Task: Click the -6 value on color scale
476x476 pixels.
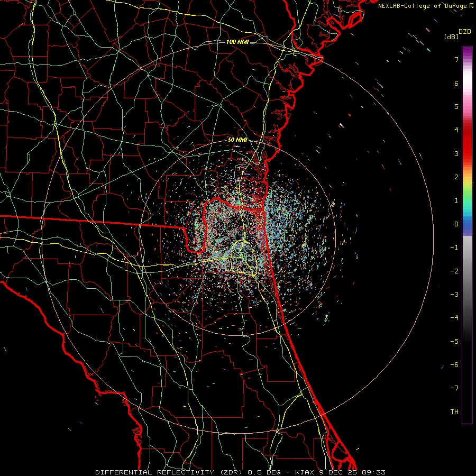Action: pyautogui.click(x=454, y=364)
